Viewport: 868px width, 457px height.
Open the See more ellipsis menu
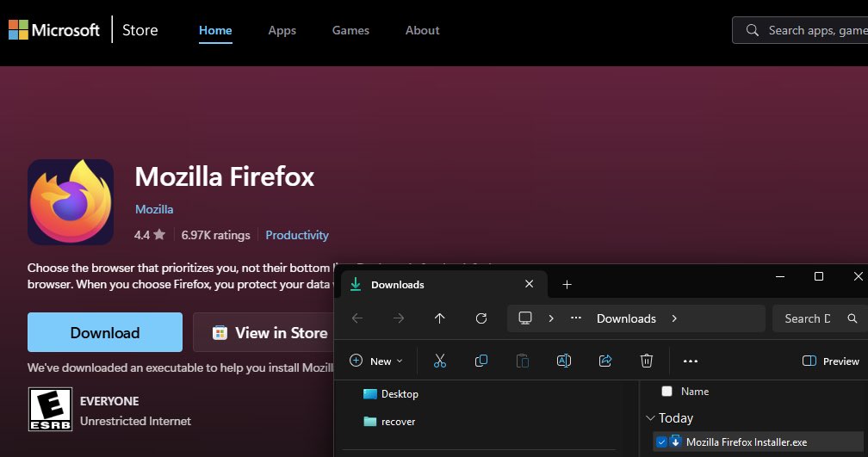[691, 361]
